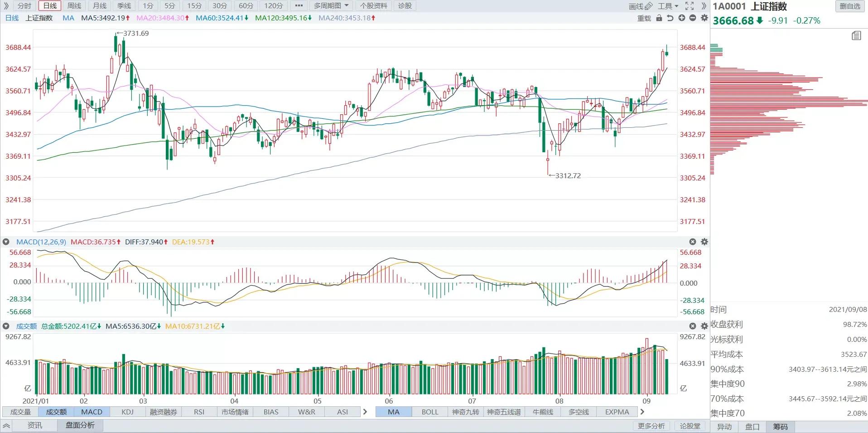Click the lock icon on main chart

click(659, 18)
